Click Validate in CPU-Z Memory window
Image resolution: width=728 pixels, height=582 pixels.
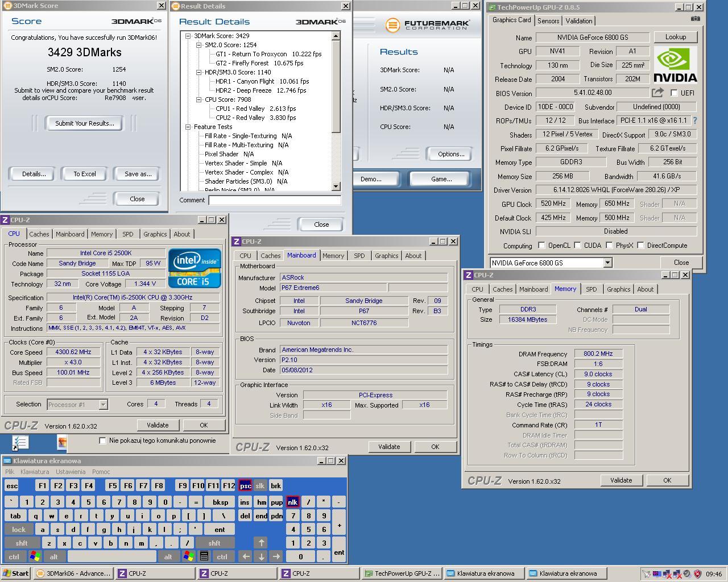[x=621, y=480]
